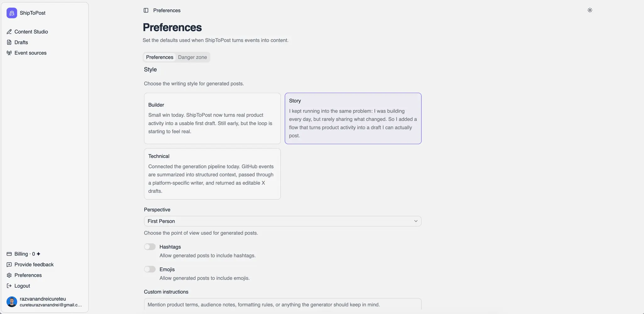Click "Allow generated posts to include emojis." text
The image size is (644, 314).
(204, 278)
